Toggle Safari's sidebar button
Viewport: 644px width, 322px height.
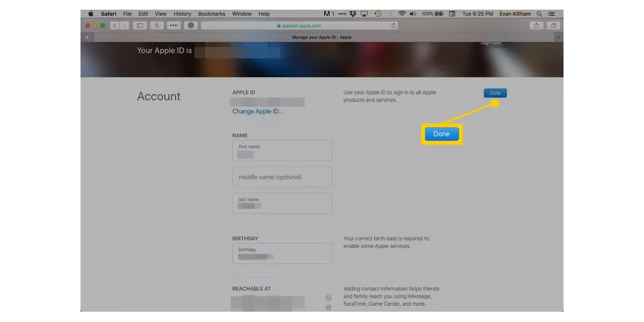tap(140, 26)
